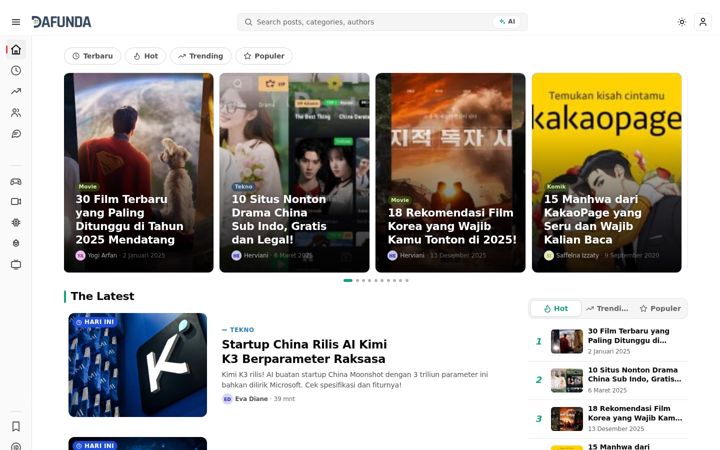Open the video camera category icon in sidebar
Image resolution: width=720 pixels, height=450 pixels.
16,202
